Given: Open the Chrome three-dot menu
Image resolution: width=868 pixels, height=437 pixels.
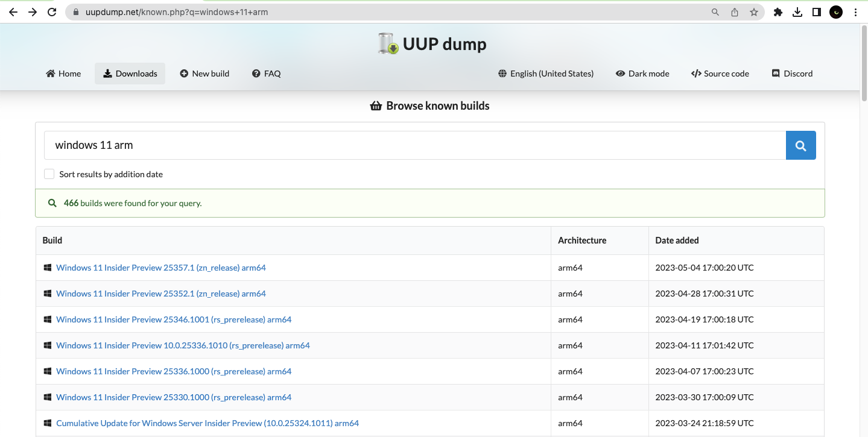Looking at the screenshot, I should (x=855, y=12).
